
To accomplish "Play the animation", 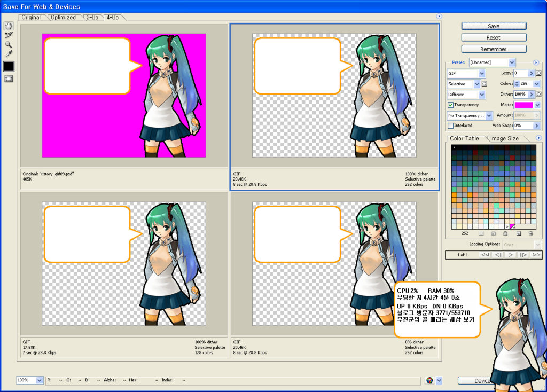I will (510, 255).
